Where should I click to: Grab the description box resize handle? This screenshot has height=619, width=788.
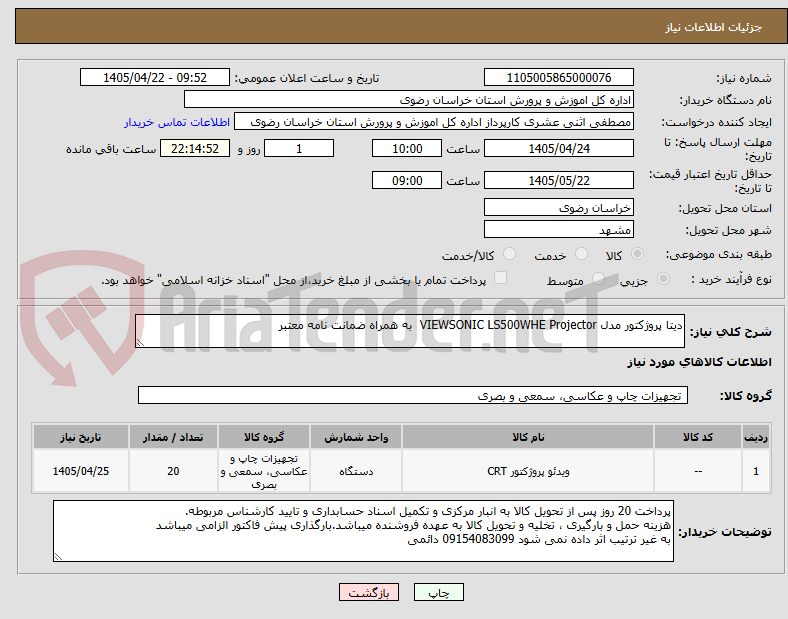(140, 343)
